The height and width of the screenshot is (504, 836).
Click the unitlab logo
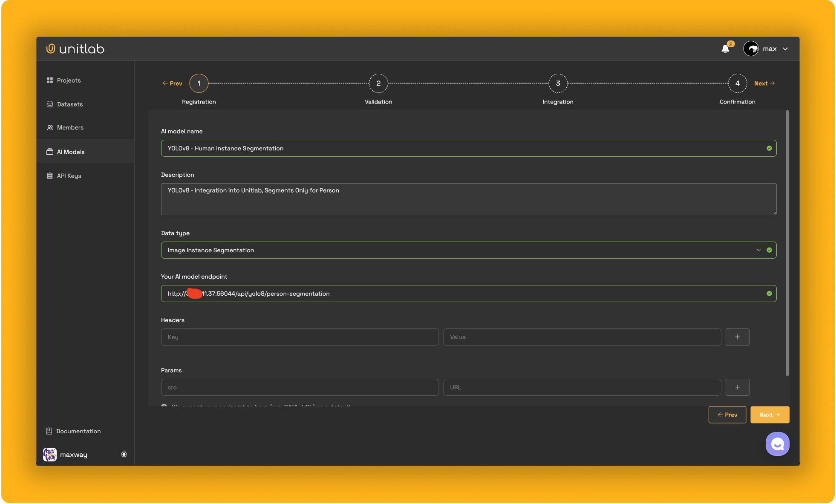pyautogui.click(x=75, y=49)
